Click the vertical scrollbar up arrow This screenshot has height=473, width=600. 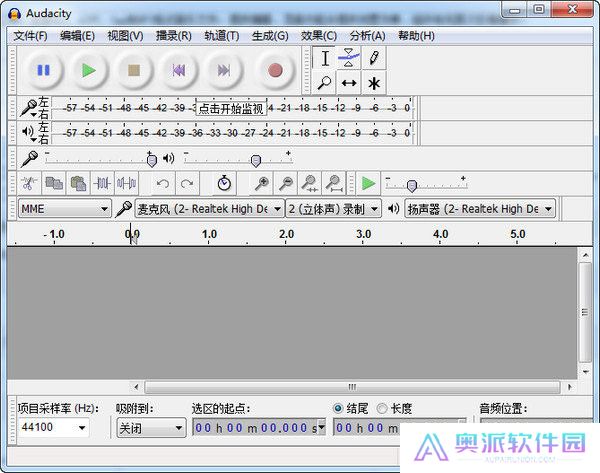pyautogui.click(x=585, y=254)
